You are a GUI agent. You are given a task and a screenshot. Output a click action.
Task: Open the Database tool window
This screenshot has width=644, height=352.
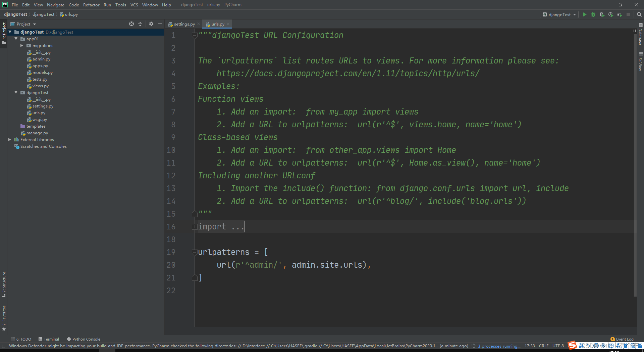click(640, 34)
